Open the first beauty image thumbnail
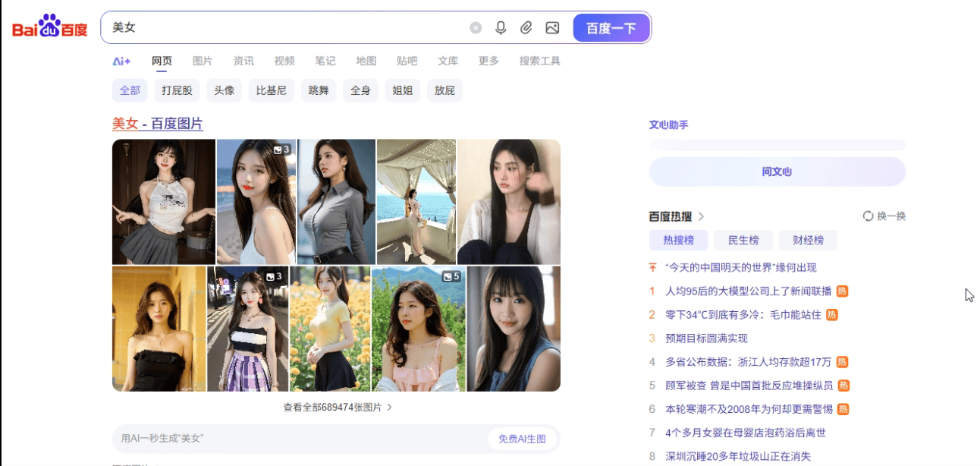Viewport: 980px width, 466px height. point(162,201)
